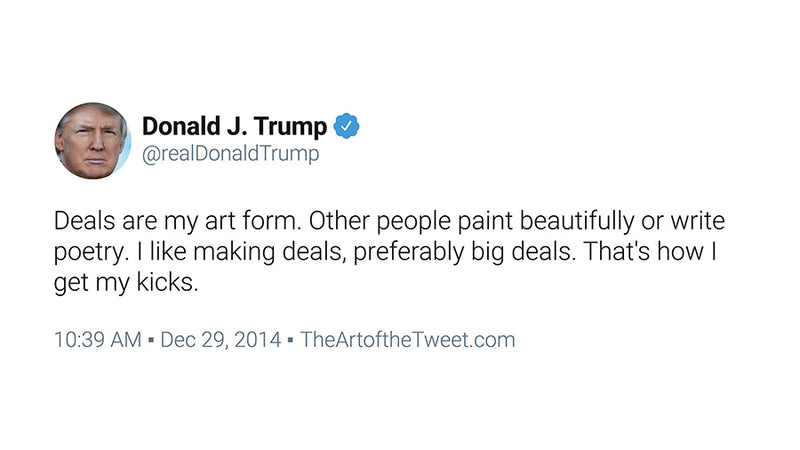Click the display name Donald J. Trump
The height and width of the screenshot is (450, 800).
click(234, 127)
